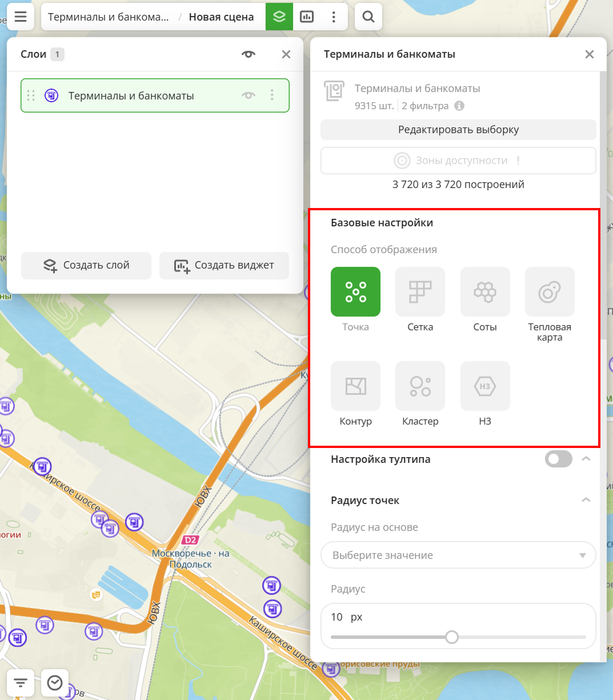Open the Радиус на основе dropdown

(458, 555)
